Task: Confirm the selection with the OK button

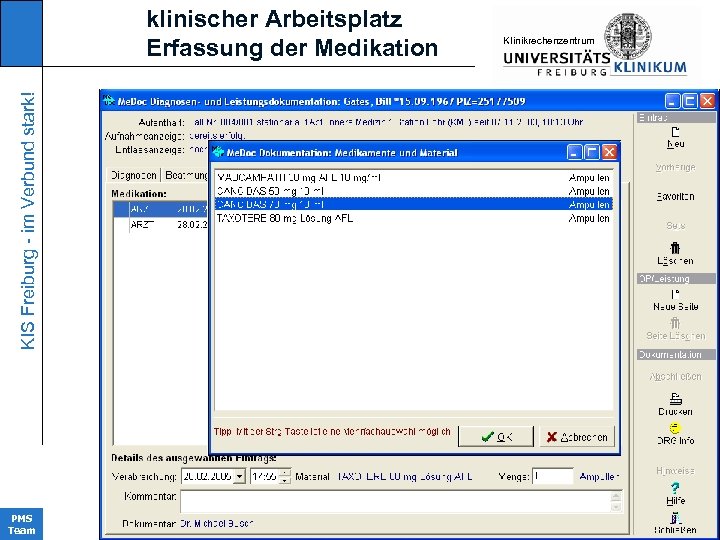Action: point(496,437)
